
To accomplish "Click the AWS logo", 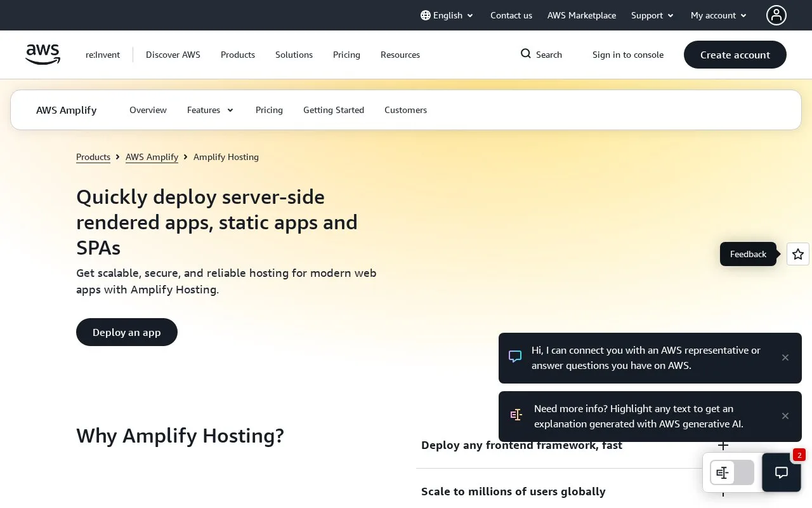I will point(43,55).
